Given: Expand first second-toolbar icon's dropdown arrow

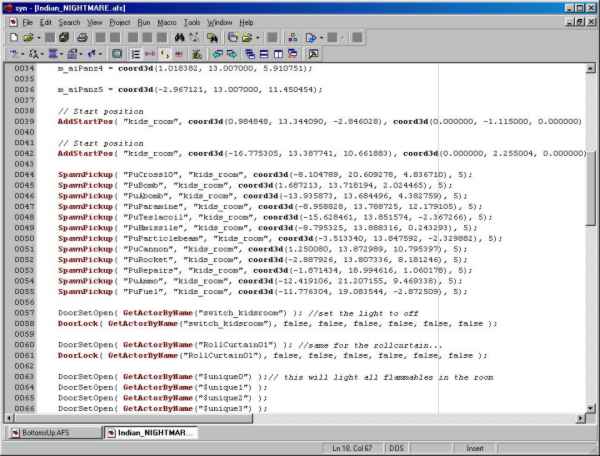Looking at the screenshot, I should (23, 54).
